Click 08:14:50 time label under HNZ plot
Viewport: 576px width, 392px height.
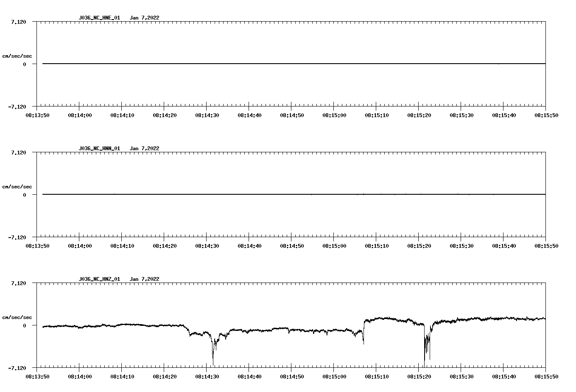pos(292,376)
